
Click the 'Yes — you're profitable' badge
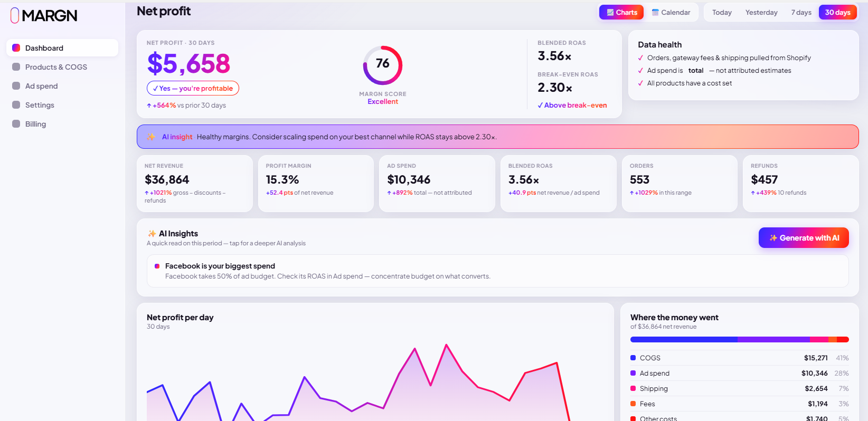tap(193, 88)
